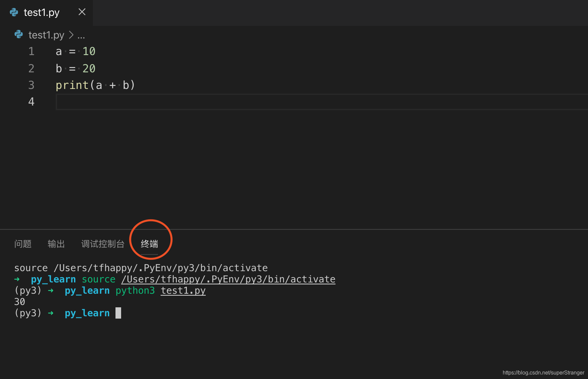The height and width of the screenshot is (379, 588).
Task: Switch to the 终端 (Terminal) tab
Action: tap(149, 244)
